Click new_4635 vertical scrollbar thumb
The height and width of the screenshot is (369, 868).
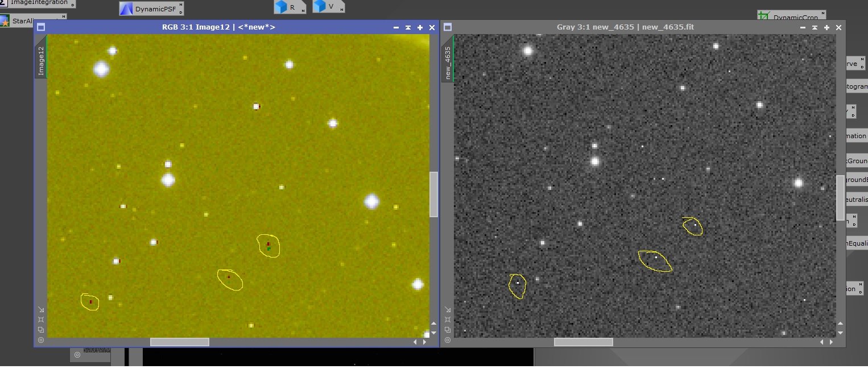tap(840, 198)
